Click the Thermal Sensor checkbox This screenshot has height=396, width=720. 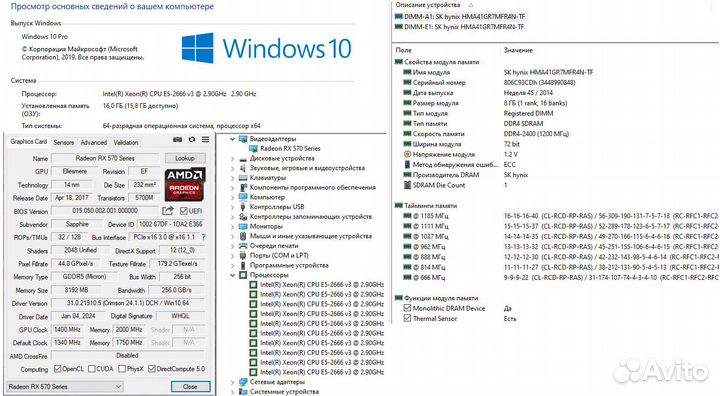(x=407, y=318)
